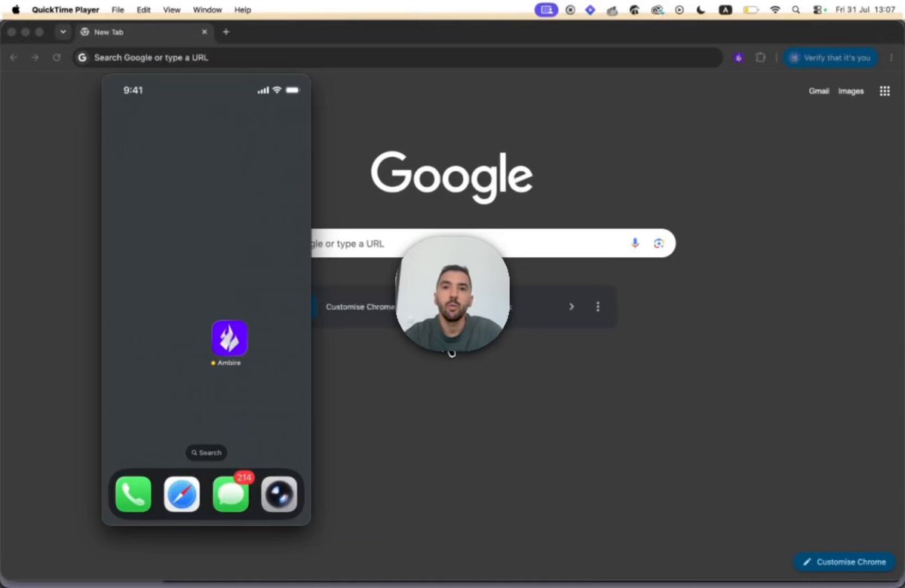Click the blue diamond menu bar icon
Screen dimensions: 905x588
[x=591, y=10]
